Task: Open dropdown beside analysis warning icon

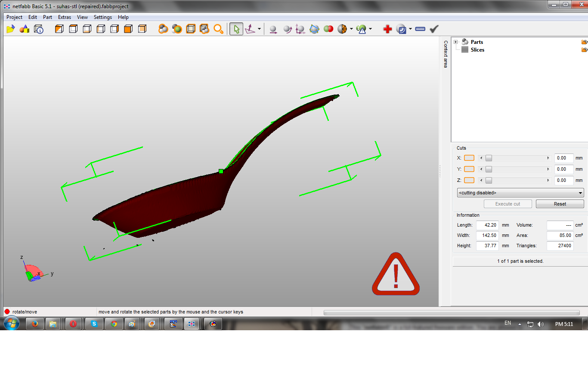Action: click(x=370, y=29)
